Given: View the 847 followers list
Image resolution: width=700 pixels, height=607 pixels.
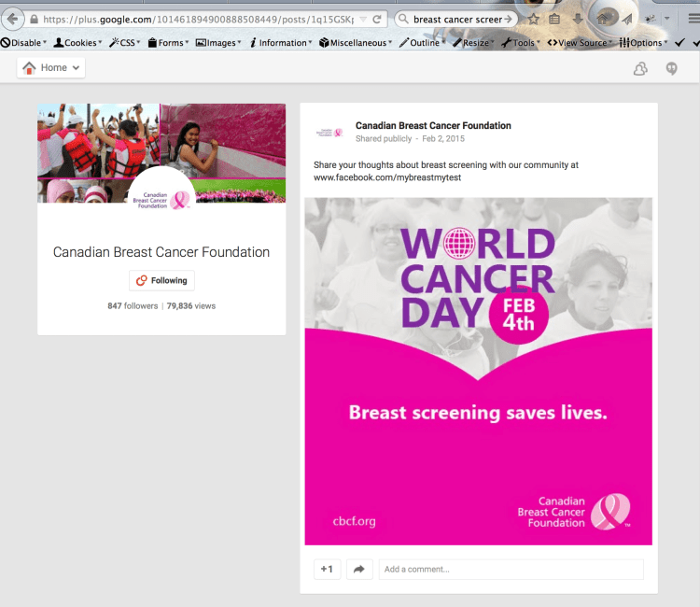Looking at the screenshot, I should tap(133, 306).
